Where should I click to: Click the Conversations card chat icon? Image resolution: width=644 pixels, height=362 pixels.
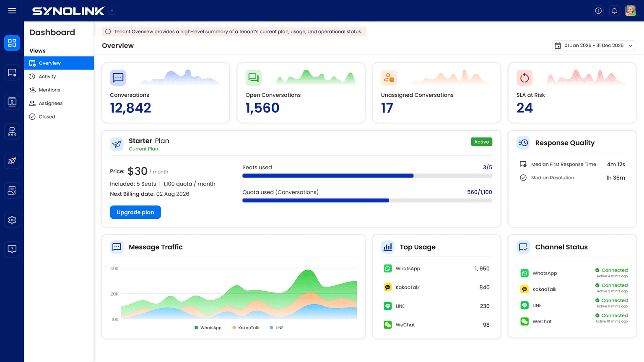118,78
